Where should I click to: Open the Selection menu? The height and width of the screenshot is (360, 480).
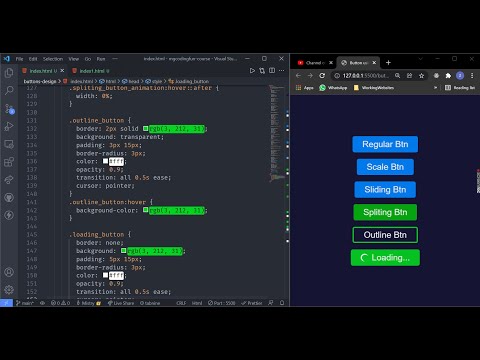point(53,59)
